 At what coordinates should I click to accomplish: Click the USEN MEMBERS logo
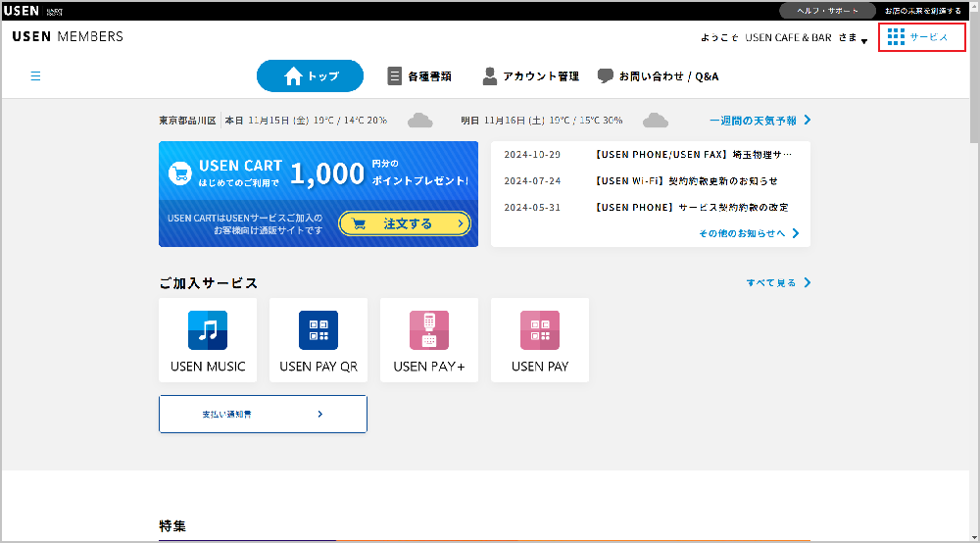coord(68,36)
